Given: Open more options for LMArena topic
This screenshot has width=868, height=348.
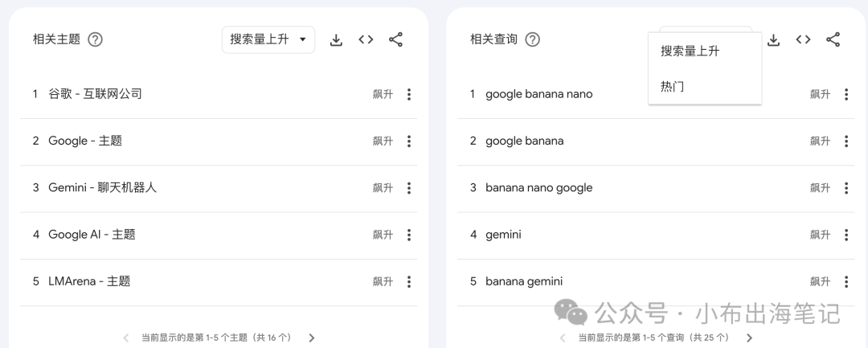Looking at the screenshot, I should pos(409,281).
